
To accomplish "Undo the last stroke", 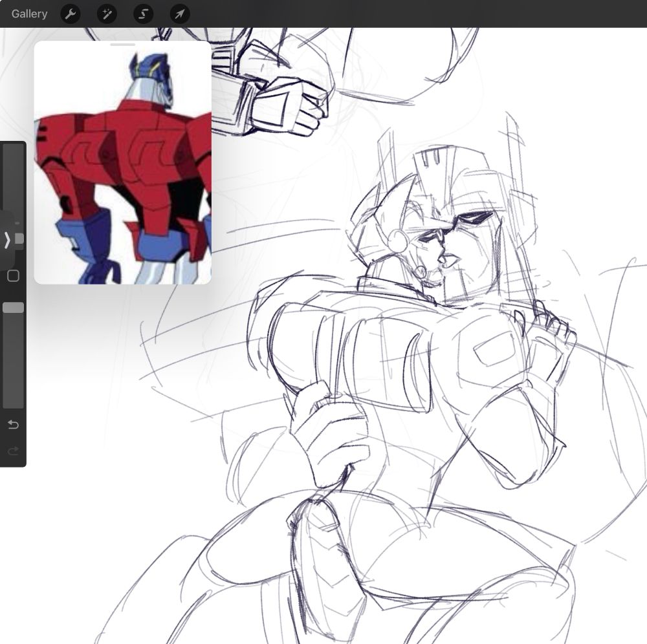I will click(13, 424).
